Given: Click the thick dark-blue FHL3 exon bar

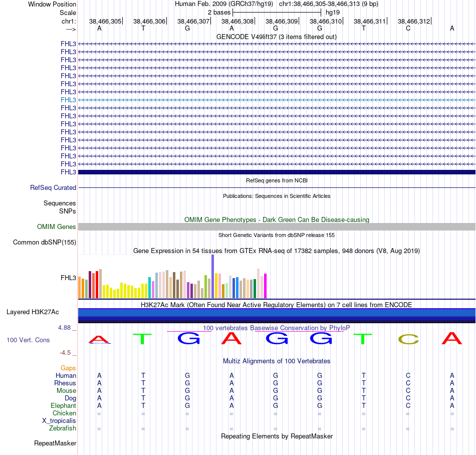Looking at the screenshot, I should (277, 172).
